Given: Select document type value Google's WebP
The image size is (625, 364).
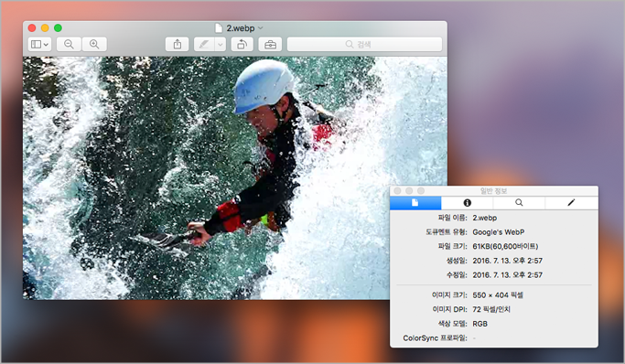Looking at the screenshot, I should coord(498,232).
